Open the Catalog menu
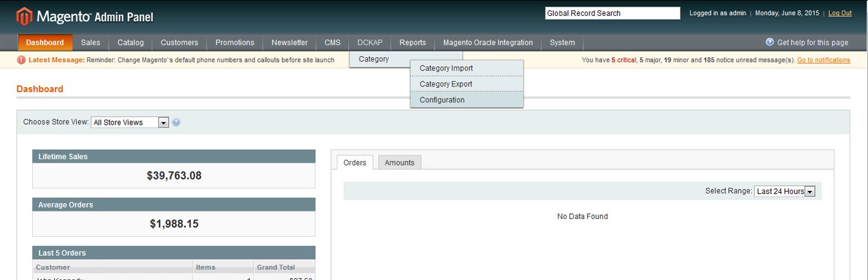Viewport: 868px width, 280px height. [130, 43]
